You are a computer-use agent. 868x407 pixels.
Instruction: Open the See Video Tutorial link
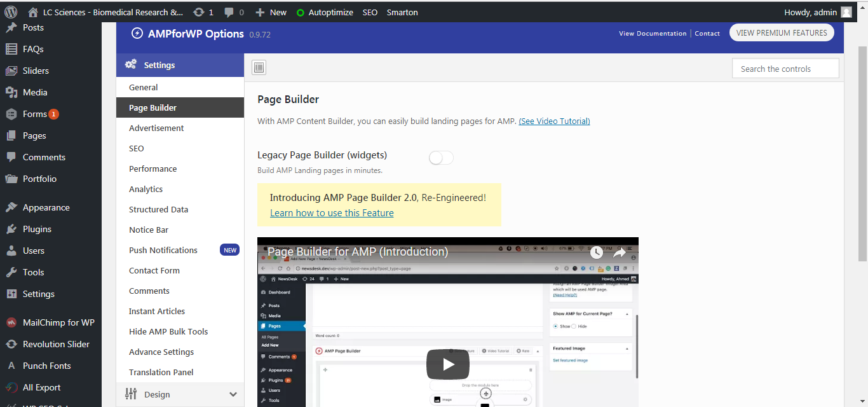pyautogui.click(x=554, y=121)
